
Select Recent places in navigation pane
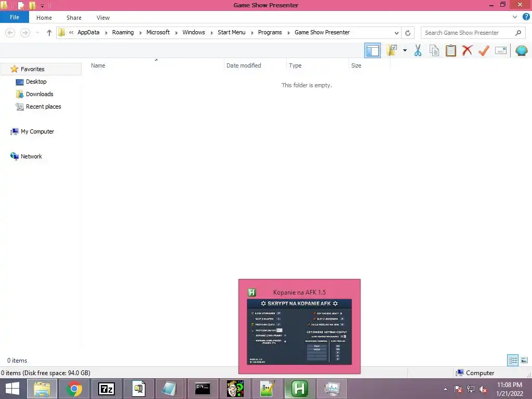click(44, 107)
